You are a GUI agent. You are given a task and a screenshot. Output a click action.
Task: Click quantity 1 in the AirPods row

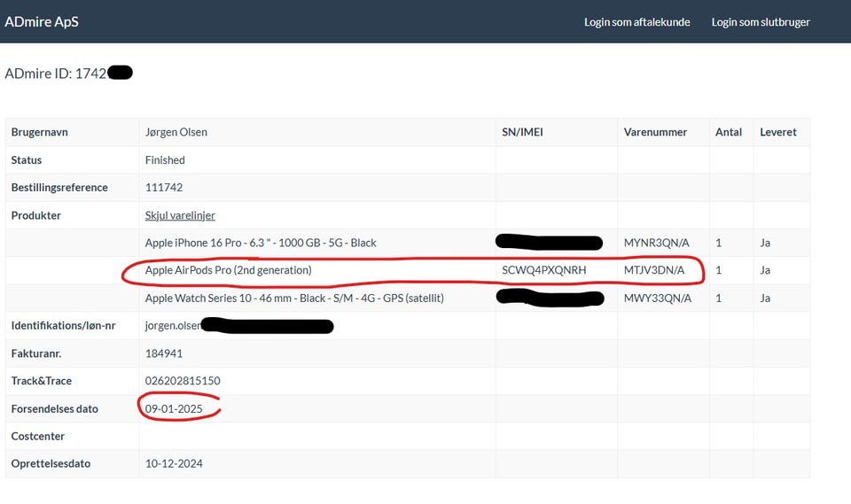719,270
